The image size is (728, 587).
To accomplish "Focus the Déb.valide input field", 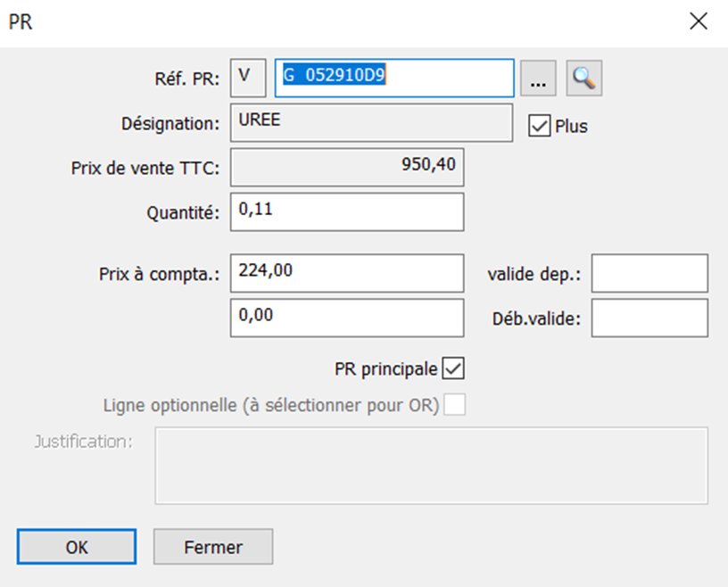I will 649,318.
